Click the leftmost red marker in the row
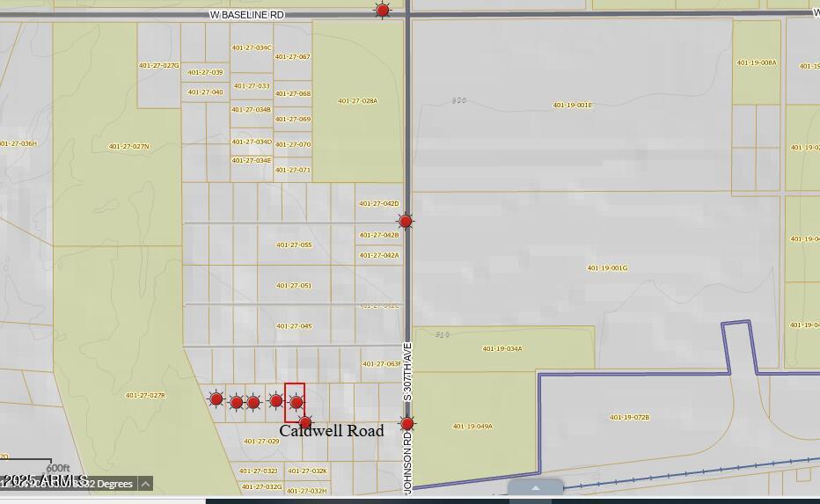This screenshot has height=504, width=820. [216, 399]
